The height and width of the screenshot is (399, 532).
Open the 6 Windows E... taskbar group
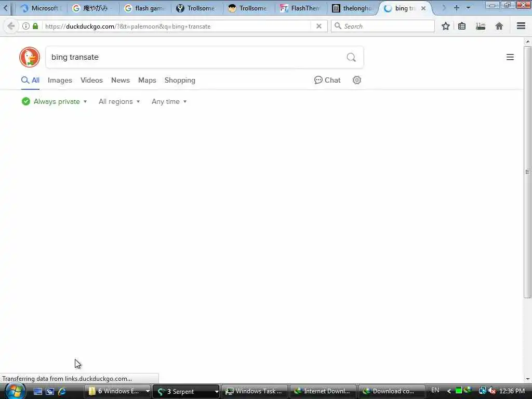click(117, 391)
